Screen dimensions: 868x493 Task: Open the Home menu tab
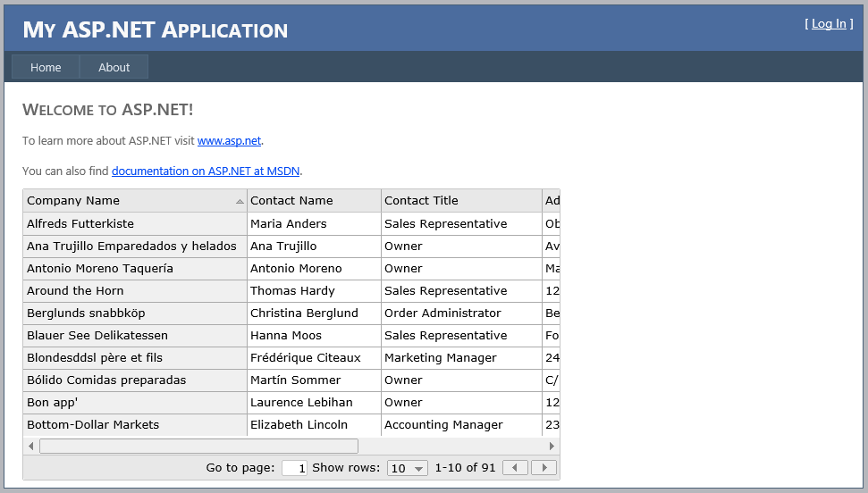(x=46, y=67)
